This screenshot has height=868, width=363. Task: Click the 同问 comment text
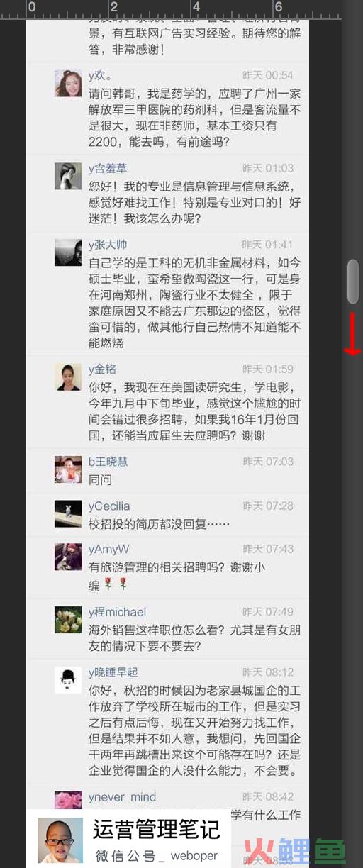coord(100,480)
